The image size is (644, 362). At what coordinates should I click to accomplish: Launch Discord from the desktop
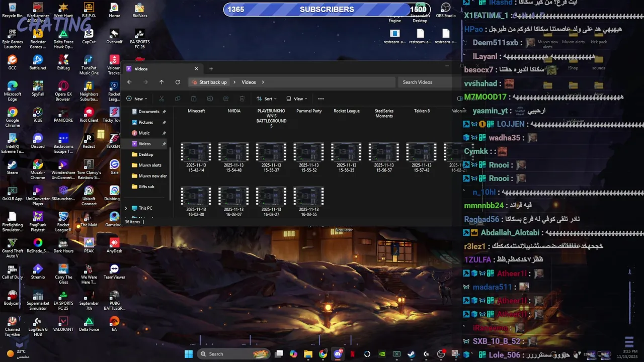point(38,141)
